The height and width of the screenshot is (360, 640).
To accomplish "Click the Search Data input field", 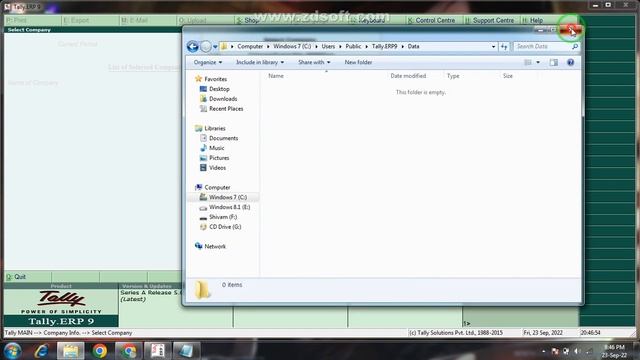I will pyautogui.click(x=542, y=47).
